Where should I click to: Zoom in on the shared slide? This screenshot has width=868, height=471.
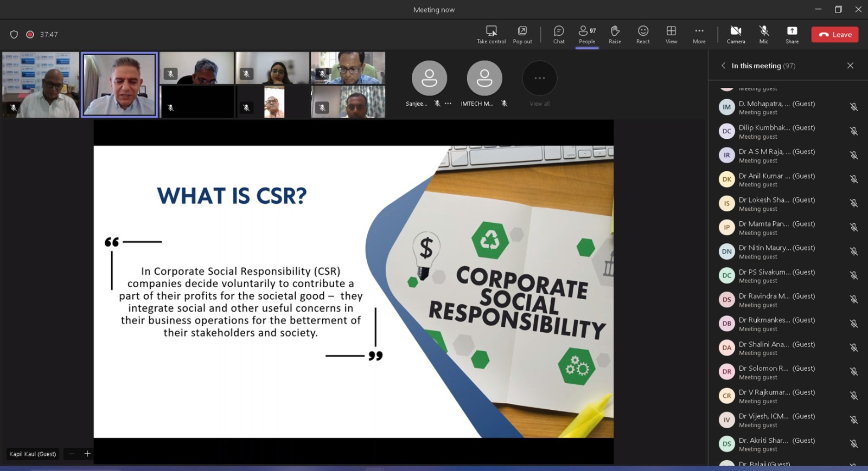click(87, 454)
